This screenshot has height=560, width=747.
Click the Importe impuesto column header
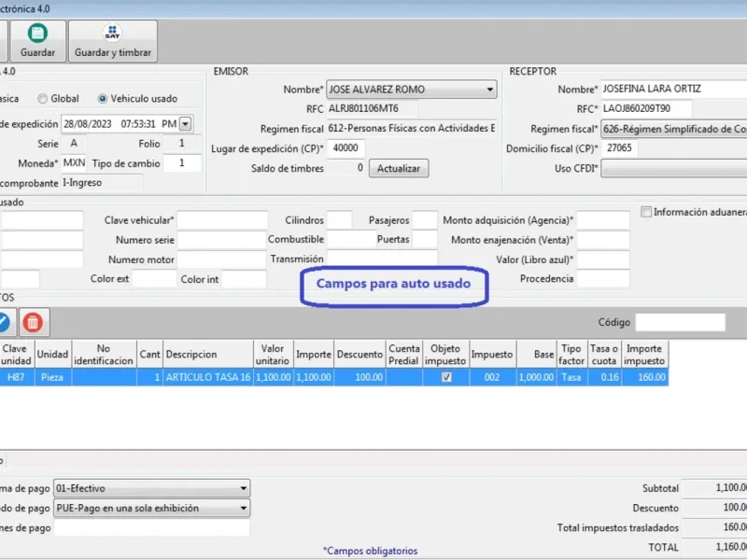(644, 354)
